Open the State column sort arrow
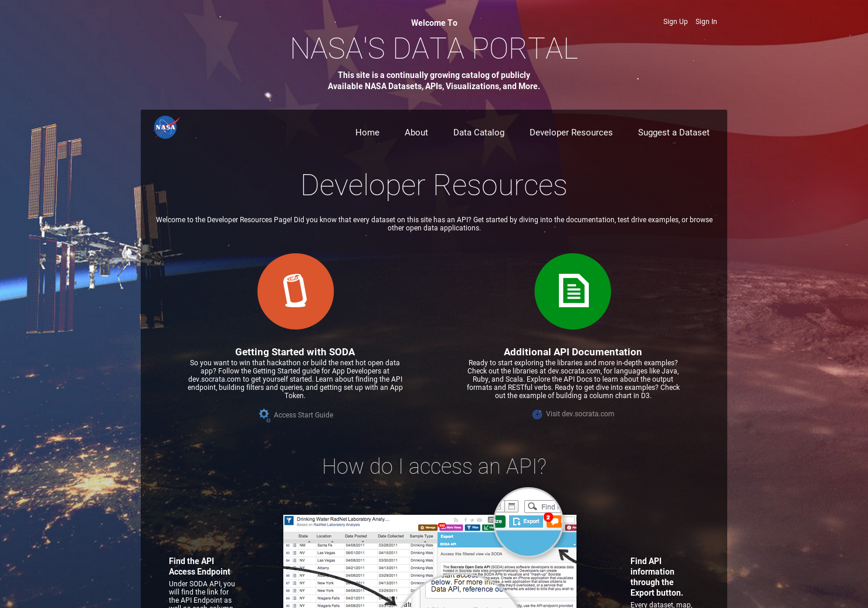This screenshot has width=868, height=608. (308, 542)
